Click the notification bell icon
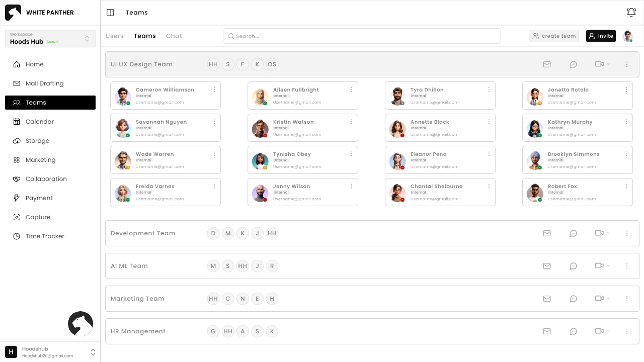This screenshot has width=644, height=362. [x=631, y=13]
